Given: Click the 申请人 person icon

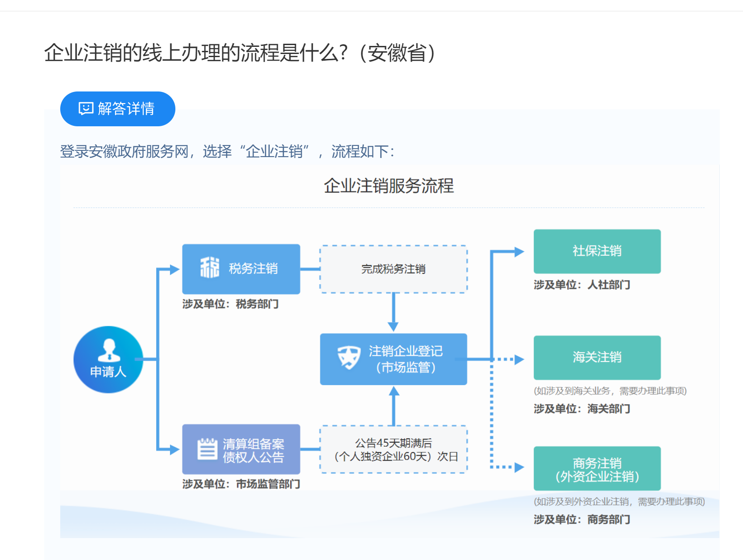Looking at the screenshot, I should click(x=108, y=351).
